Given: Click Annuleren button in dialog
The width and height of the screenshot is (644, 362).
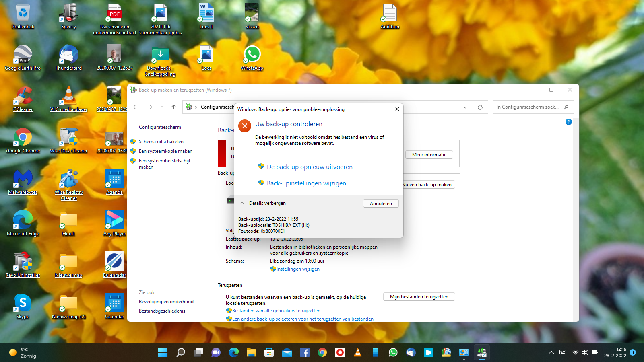Looking at the screenshot, I should coord(381,204).
